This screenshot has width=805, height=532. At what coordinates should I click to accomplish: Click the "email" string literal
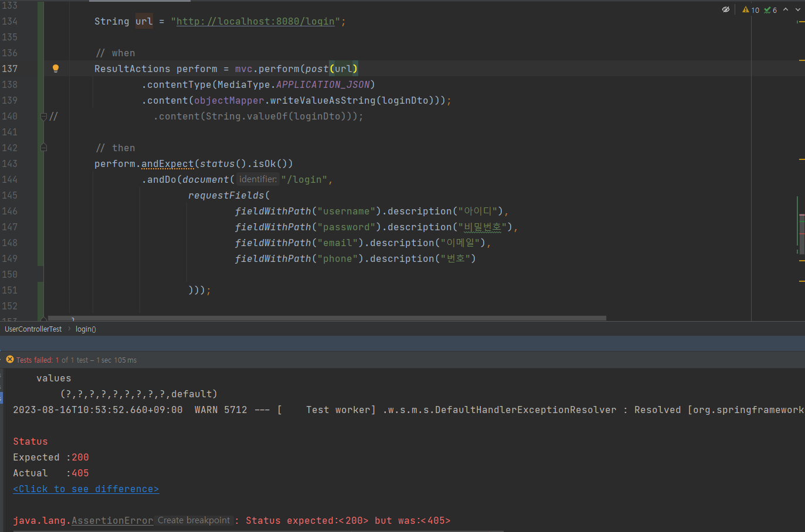(x=338, y=243)
